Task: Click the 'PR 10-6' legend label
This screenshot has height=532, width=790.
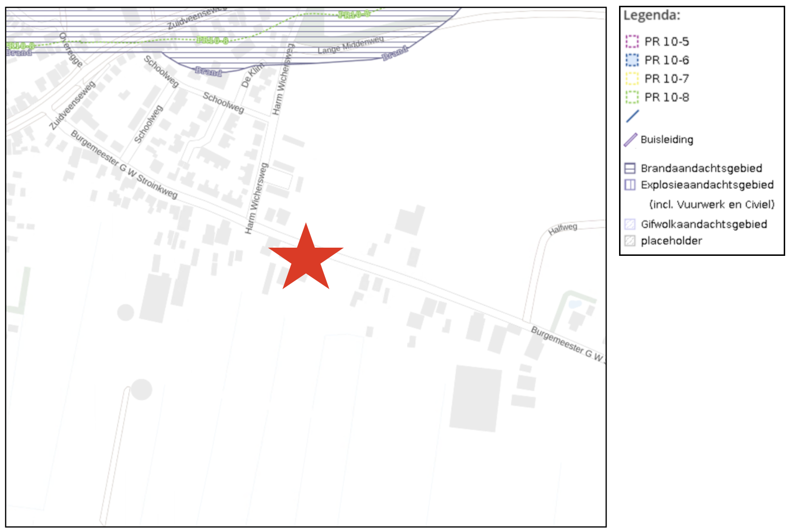Action: pos(667,60)
